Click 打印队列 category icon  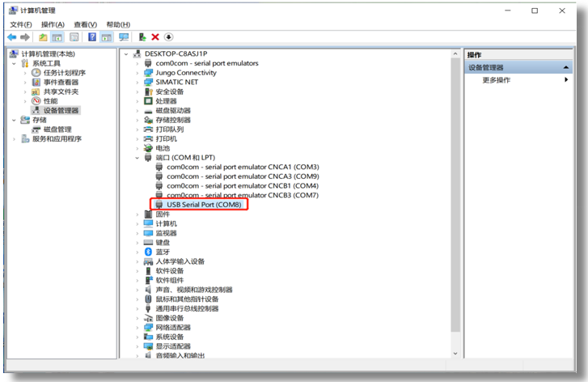[x=149, y=129]
